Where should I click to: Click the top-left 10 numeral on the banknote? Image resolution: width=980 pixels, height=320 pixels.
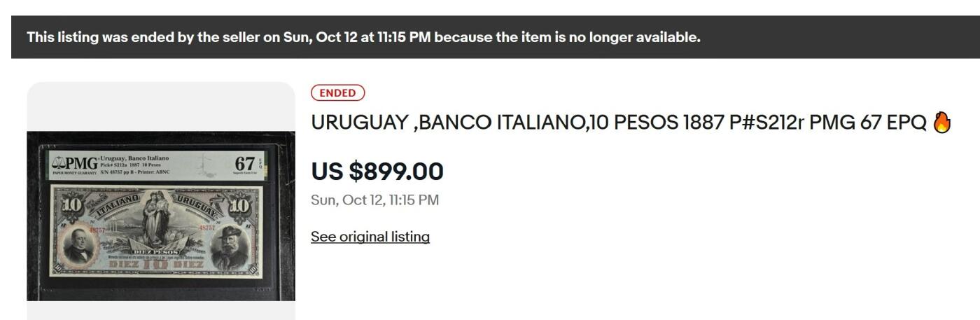(72, 206)
